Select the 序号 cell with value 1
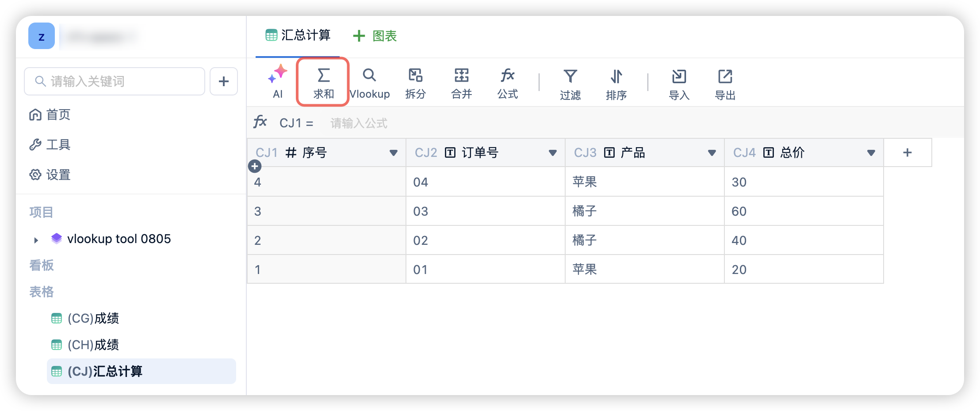Viewport: 980px width, 411px height. point(326,269)
